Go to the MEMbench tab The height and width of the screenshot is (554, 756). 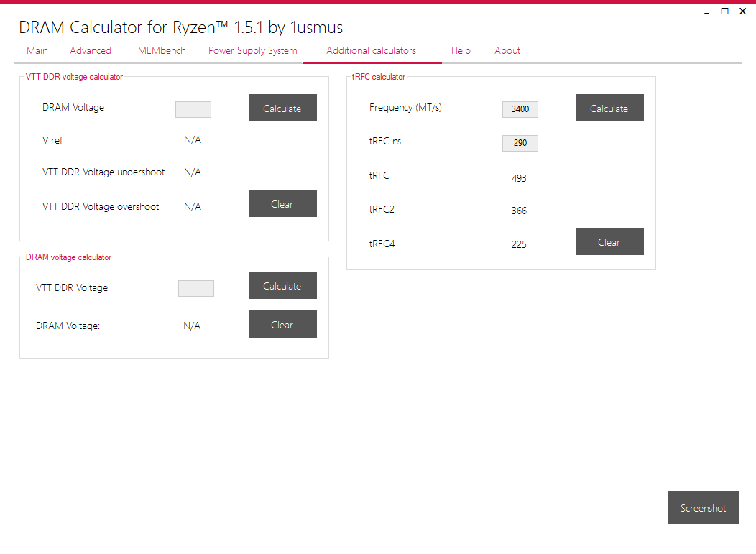point(162,50)
